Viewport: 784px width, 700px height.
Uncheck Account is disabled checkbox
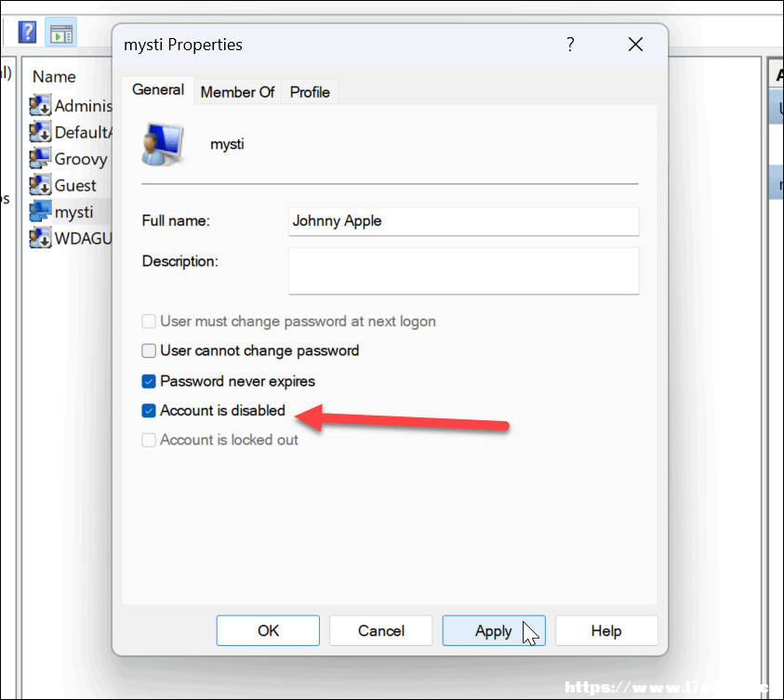pos(149,411)
